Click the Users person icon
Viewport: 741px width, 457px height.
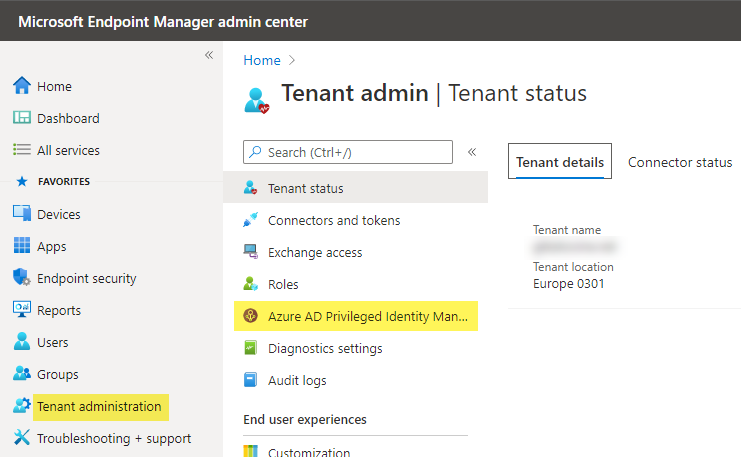pos(22,341)
